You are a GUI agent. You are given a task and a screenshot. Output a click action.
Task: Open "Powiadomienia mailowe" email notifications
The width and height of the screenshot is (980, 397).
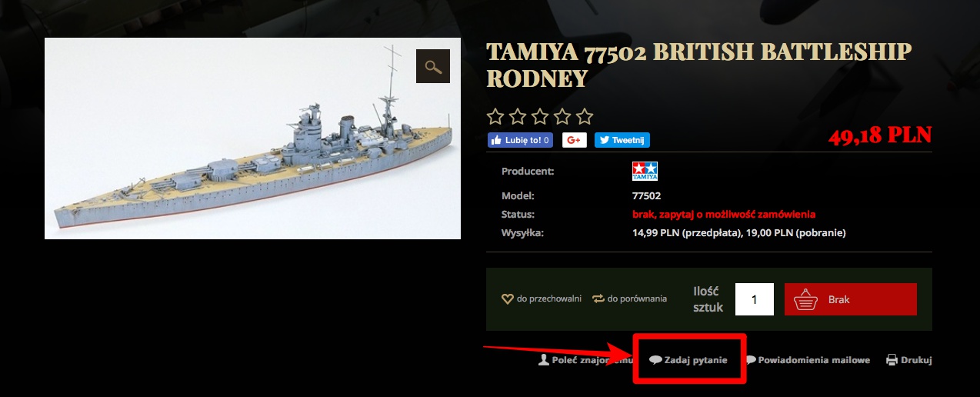click(808, 360)
